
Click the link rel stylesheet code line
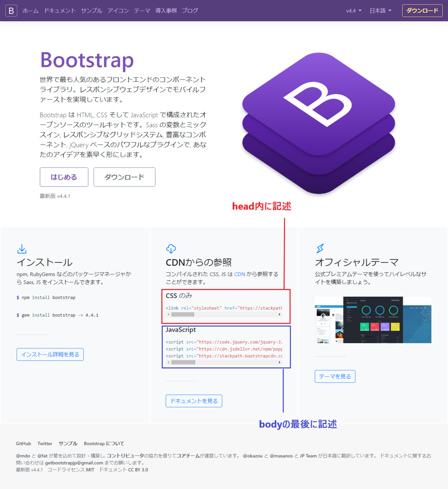point(224,308)
